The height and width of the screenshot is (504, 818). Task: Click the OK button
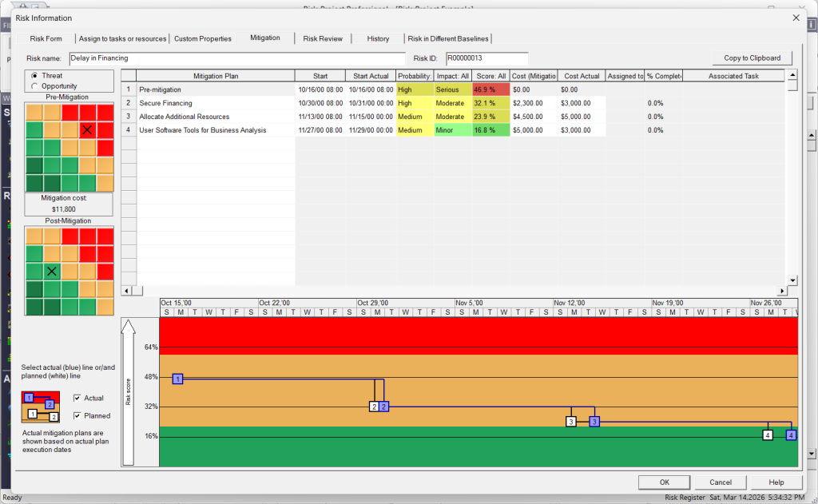(x=664, y=482)
